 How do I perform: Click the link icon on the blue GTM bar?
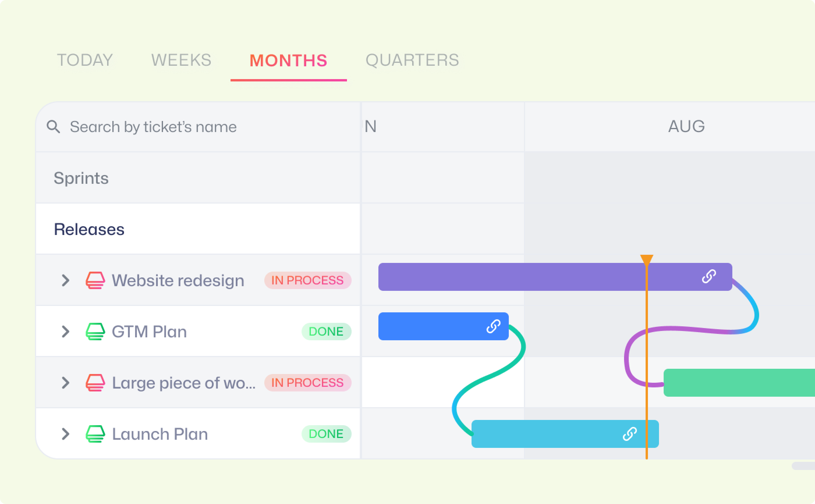point(493,326)
